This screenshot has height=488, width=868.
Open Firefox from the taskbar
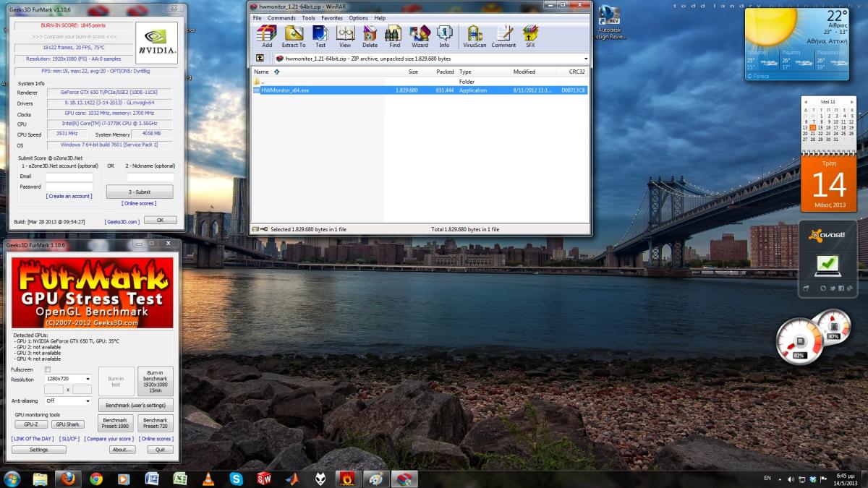(x=68, y=479)
